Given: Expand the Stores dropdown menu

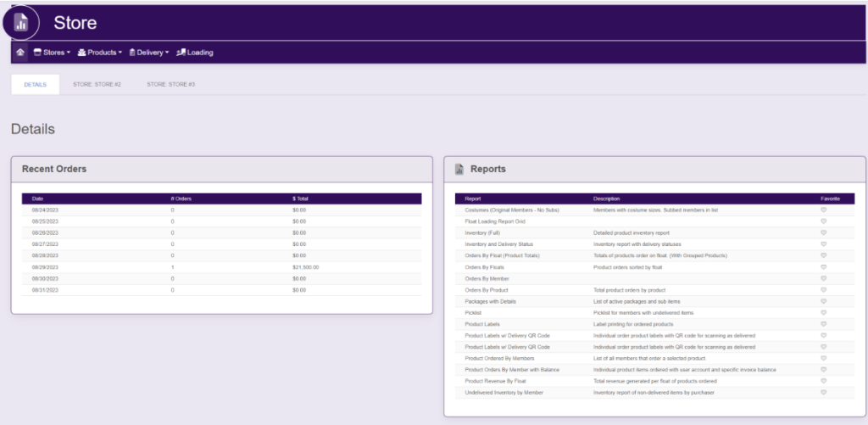Looking at the screenshot, I should tap(52, 53).
